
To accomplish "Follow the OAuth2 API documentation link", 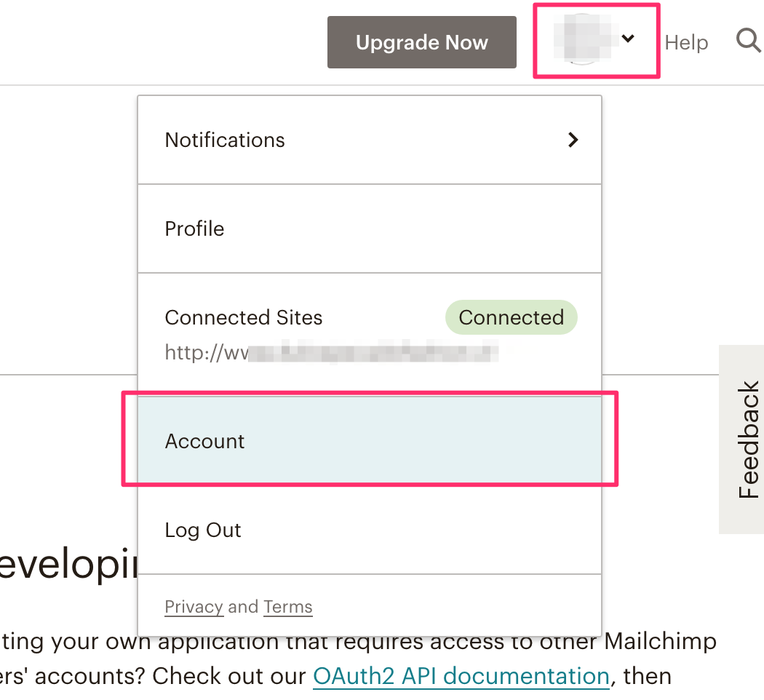I will (x=461, y=676).
